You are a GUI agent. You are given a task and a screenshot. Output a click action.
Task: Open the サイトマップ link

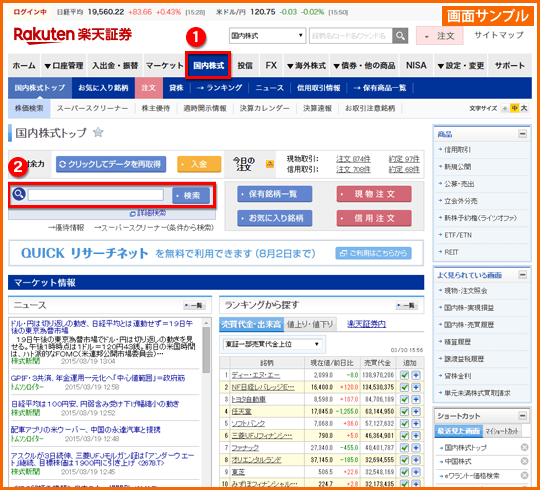tap(499, 35)
